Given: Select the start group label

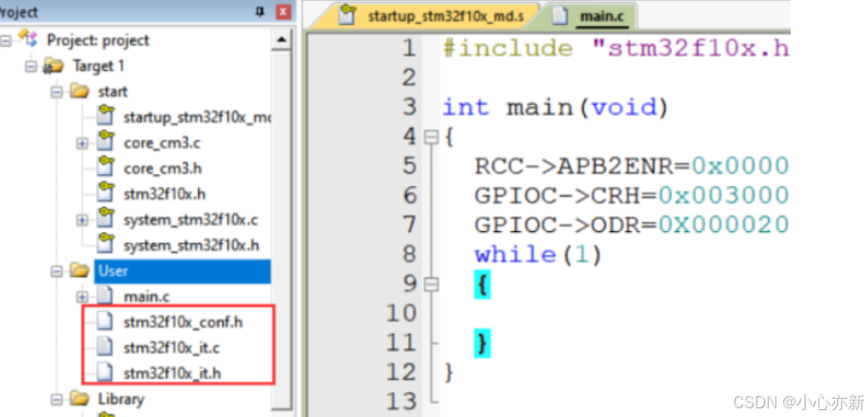Looking at the screenshot, I should [113, 91].
